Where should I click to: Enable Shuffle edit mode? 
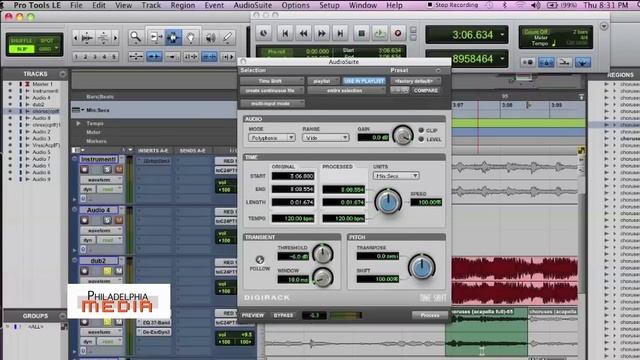click(x=21, y=40)
